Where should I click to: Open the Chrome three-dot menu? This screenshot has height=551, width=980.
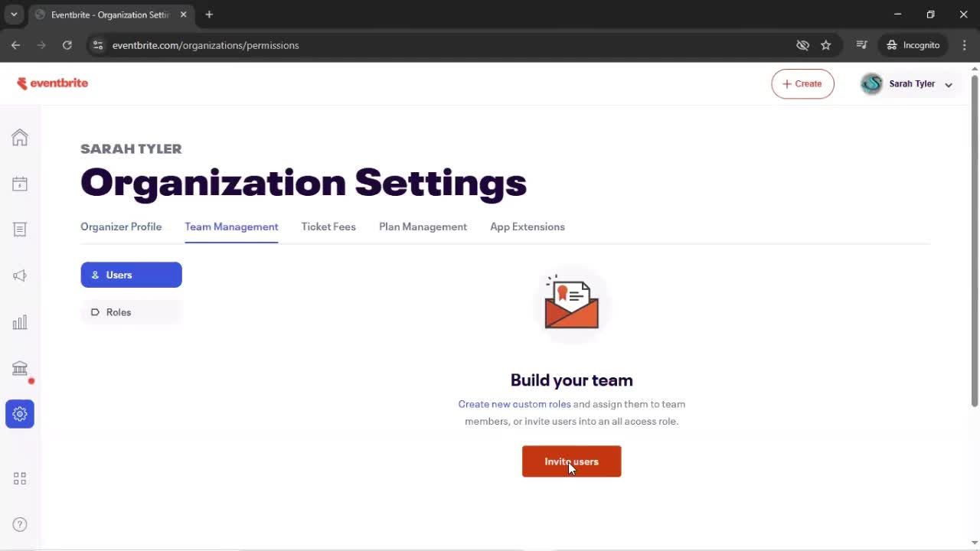964,45
